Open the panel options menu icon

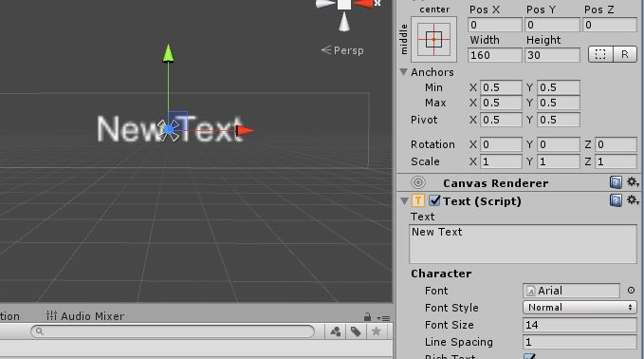coord(384,318)
